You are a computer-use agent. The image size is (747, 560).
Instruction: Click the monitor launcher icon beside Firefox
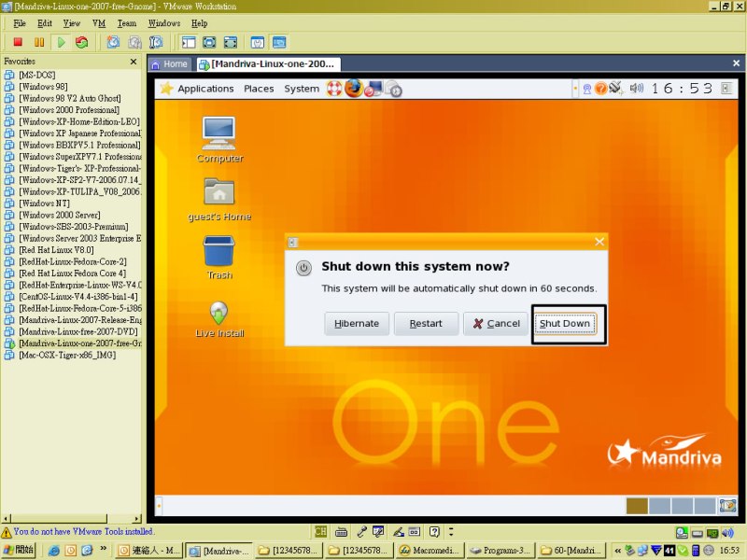(373, 89)
